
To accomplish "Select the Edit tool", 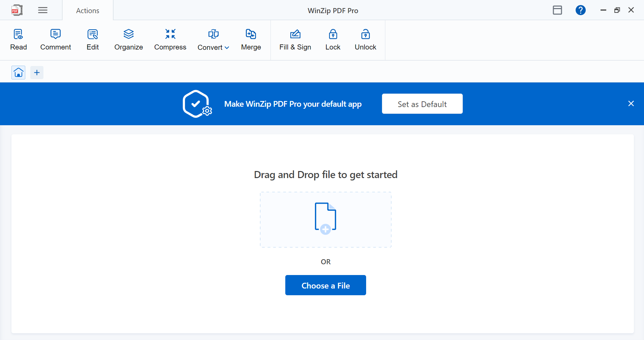I will (x=92, y=39).
